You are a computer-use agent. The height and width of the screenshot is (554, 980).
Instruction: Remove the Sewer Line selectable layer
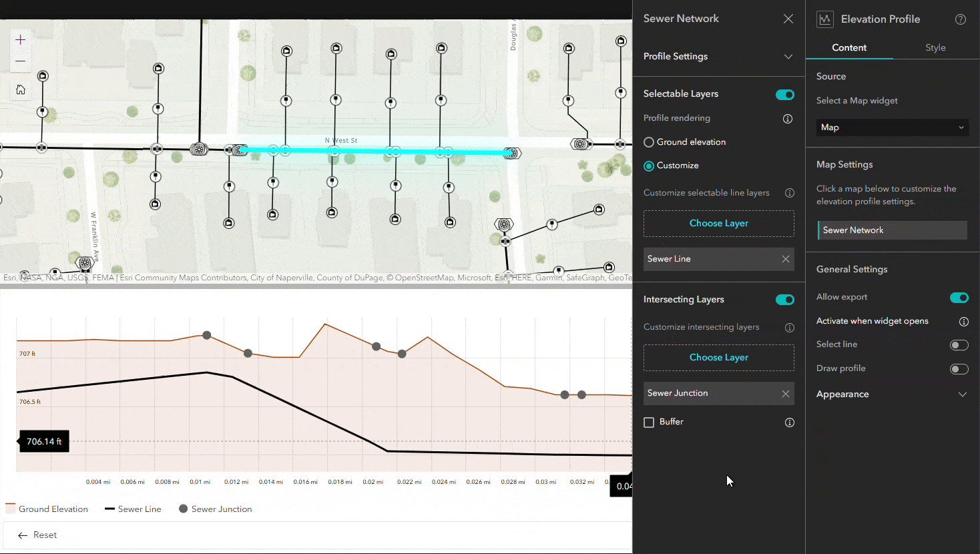[x=786, y=259]
